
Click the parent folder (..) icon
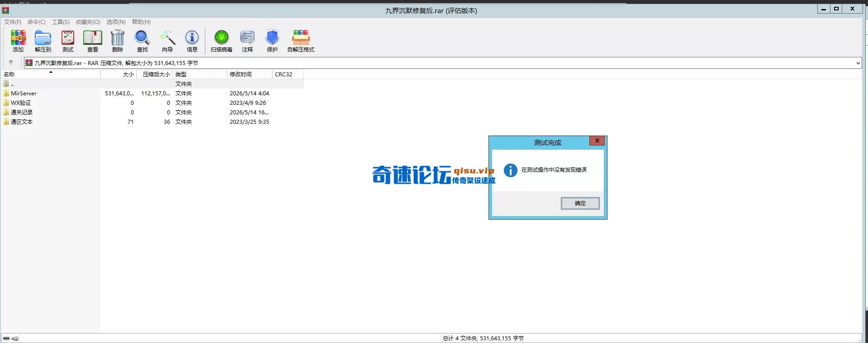tap(6, 84)
